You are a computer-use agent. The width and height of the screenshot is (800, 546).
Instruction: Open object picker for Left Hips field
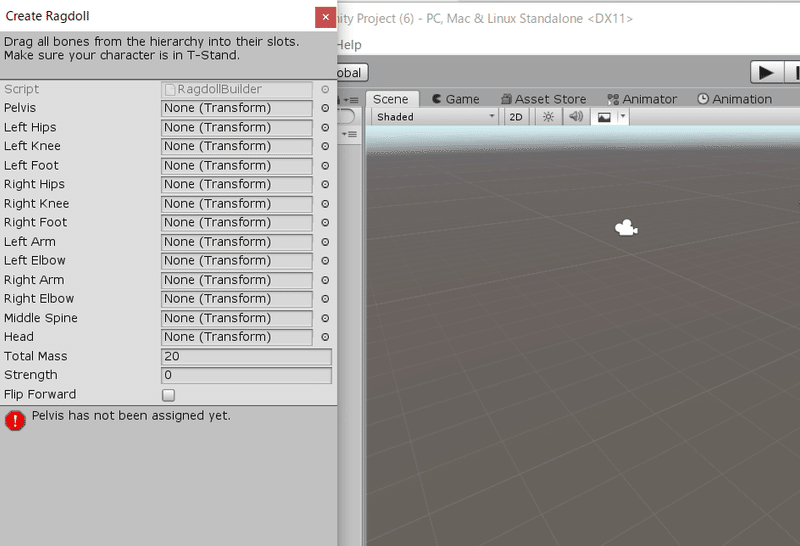click(325, 128)
